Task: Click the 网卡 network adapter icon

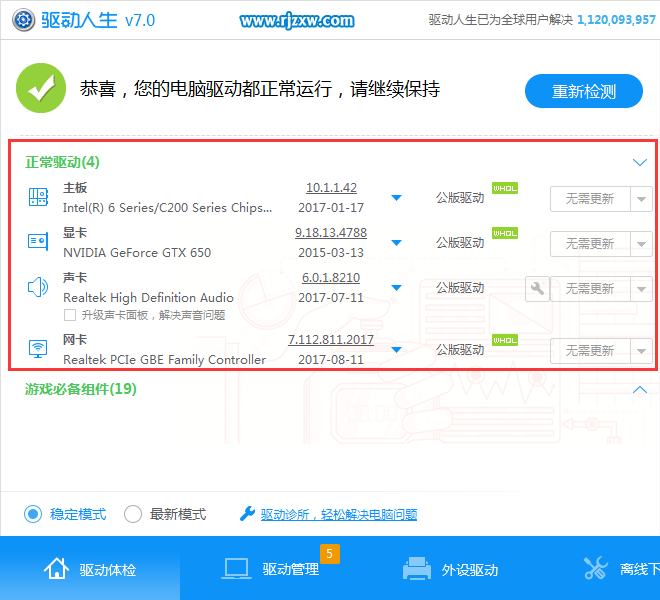Action: tap(38, 349)
